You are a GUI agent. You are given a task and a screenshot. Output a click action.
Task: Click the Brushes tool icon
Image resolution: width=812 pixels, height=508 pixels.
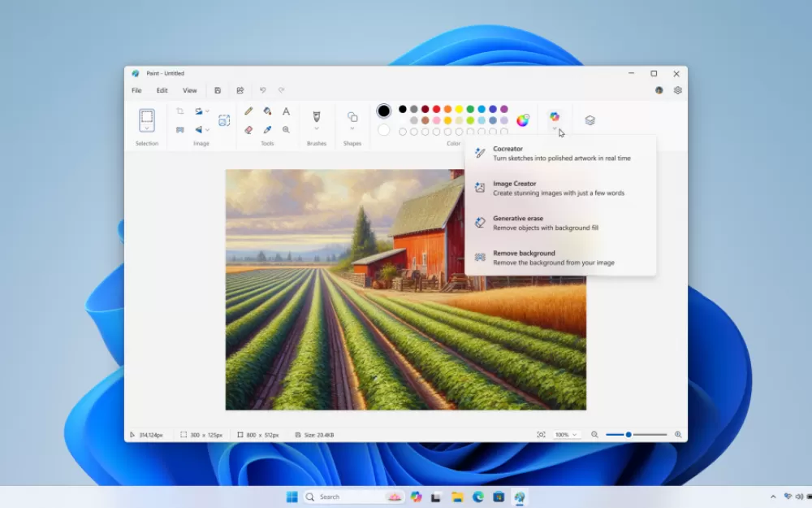coord(317,116)
